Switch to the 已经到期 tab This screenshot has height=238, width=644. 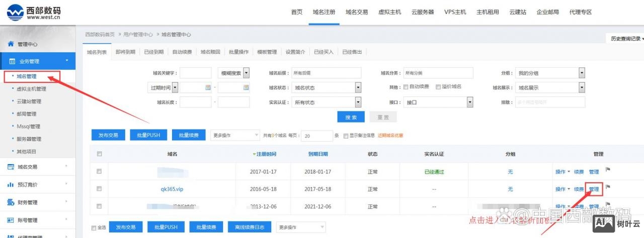[x=153, y=52]
